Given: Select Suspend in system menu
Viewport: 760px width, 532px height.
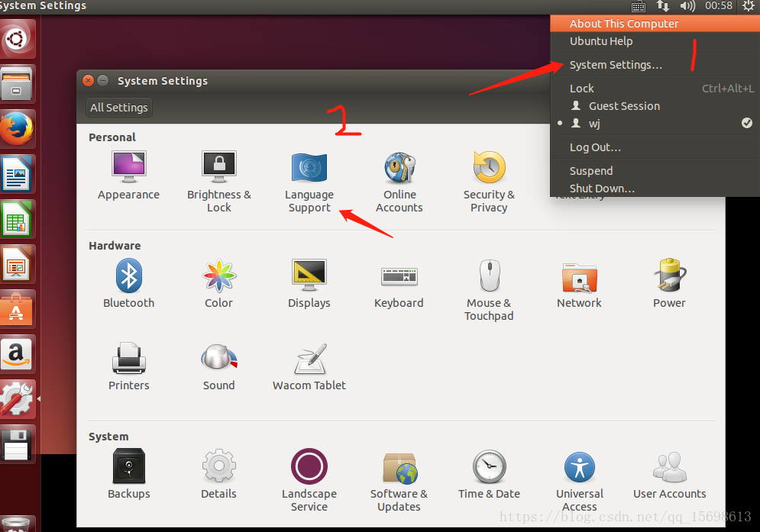Looking at the screenshot, I should click(x=655, y=171).
